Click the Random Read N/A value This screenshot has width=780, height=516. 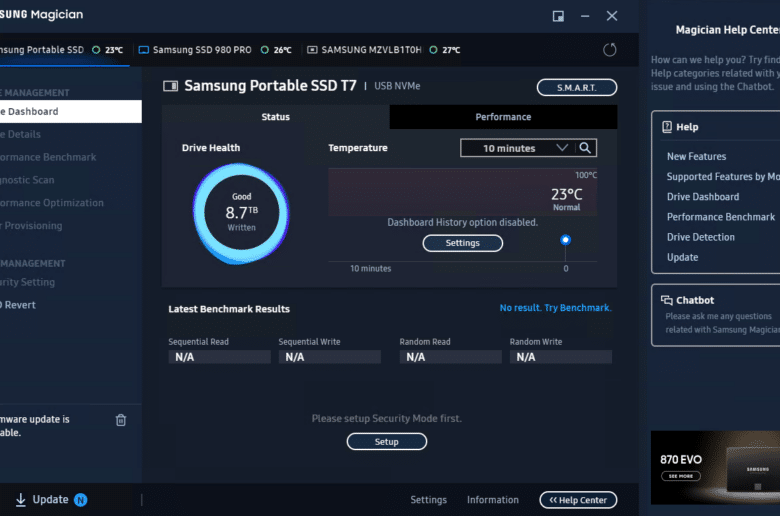click(x=451, y=357)
